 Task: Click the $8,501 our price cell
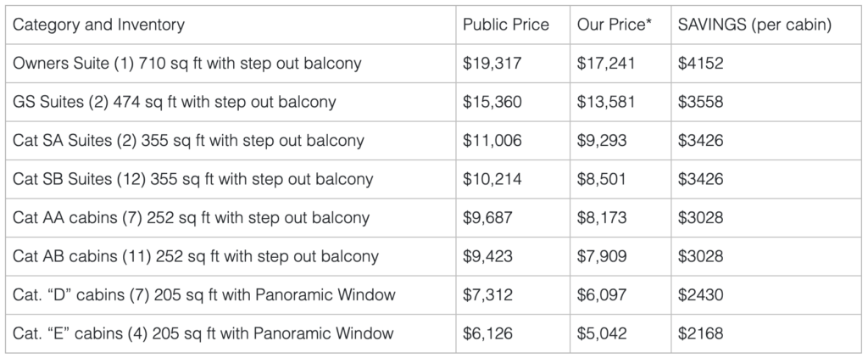602,180
